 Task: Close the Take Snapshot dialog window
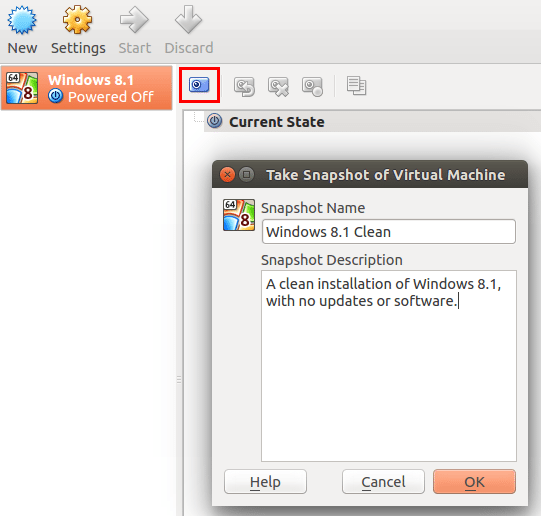tap(227, 175)
